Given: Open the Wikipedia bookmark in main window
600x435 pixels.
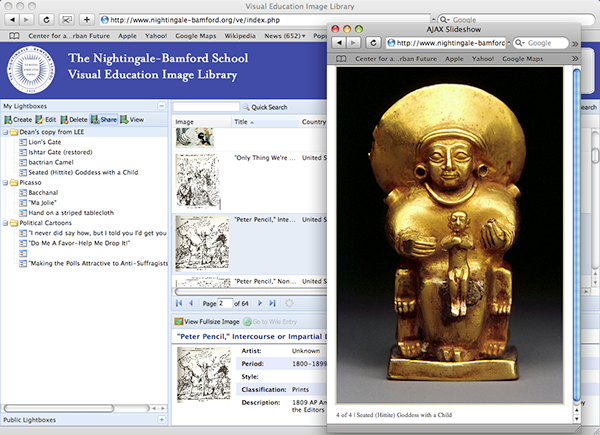Looking at the screenshot, I should (240, 36).
